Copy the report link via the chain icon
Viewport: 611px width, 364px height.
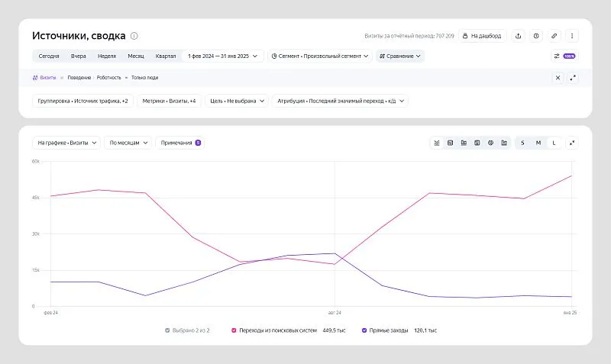click(x=554, y=36)
